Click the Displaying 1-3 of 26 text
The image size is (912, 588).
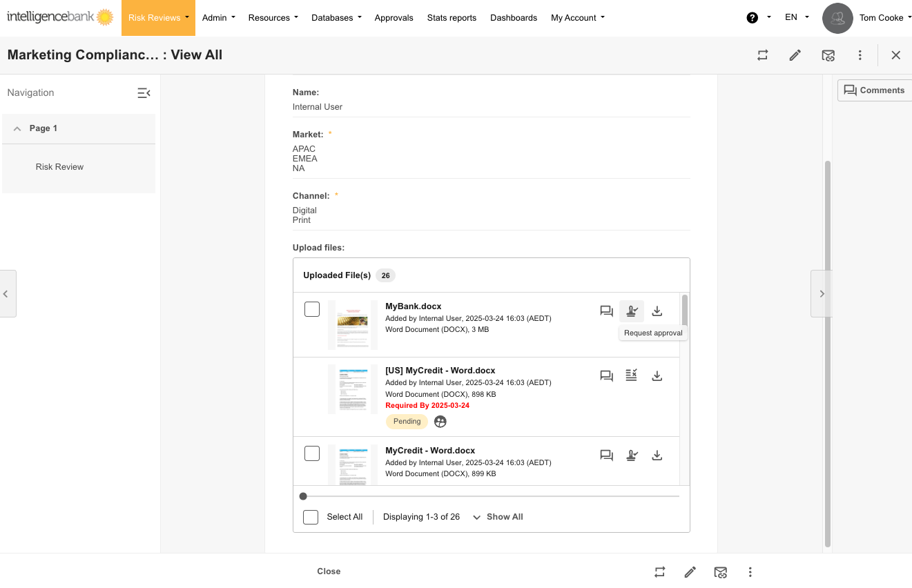coord(421,517)
